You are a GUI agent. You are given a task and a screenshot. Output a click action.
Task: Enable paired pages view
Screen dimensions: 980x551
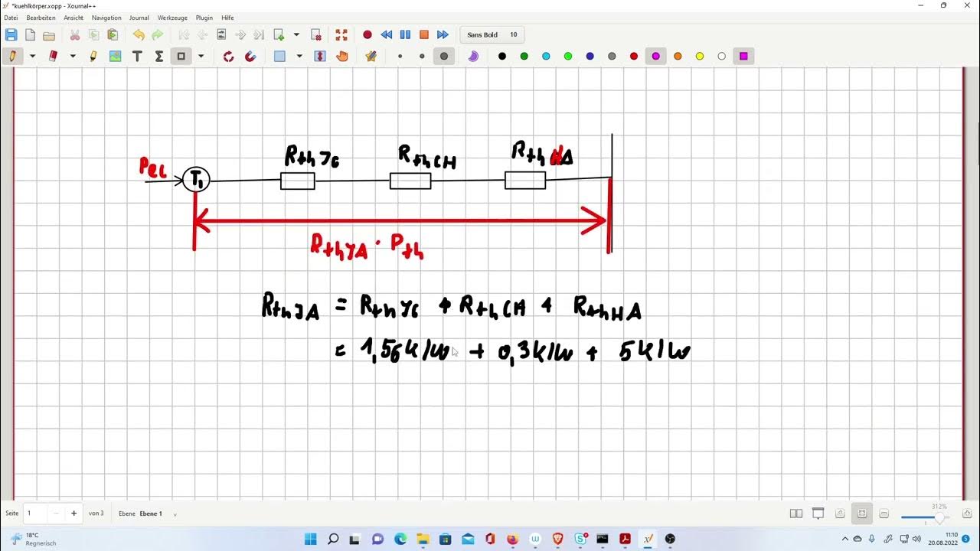coord(796,514)
